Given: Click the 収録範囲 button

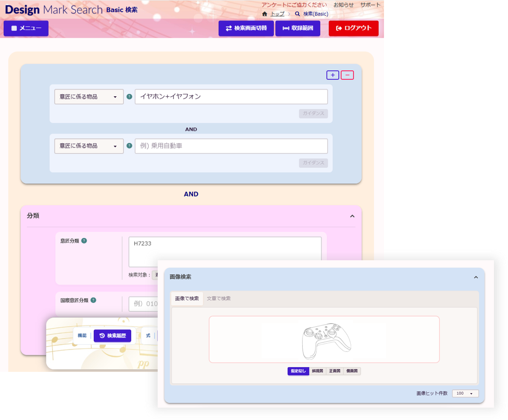Looking at the screenshot, I should point(298,28).
